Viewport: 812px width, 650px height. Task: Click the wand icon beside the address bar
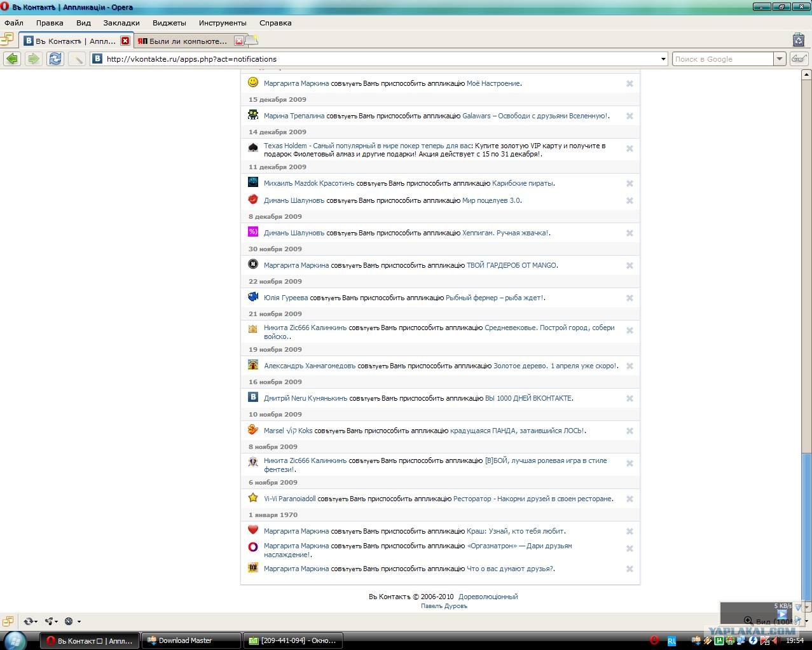77,59
